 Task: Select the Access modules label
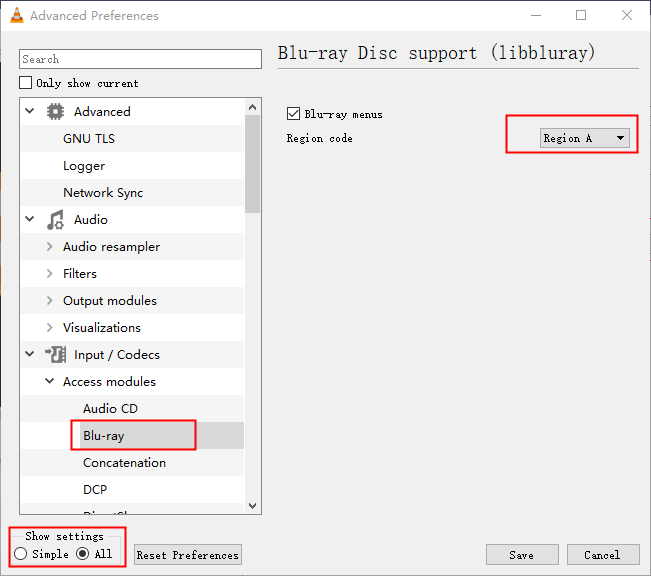pos(109,382)
